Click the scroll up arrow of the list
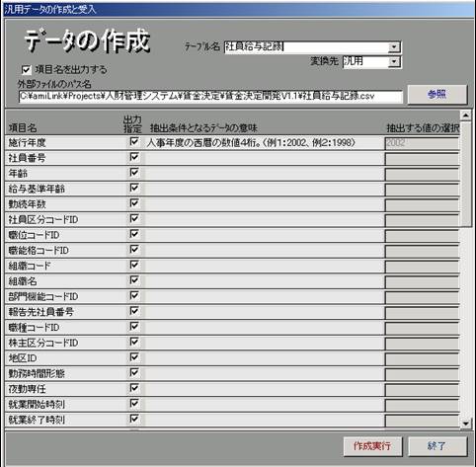476x467 pixels. (x=466, y=116)
